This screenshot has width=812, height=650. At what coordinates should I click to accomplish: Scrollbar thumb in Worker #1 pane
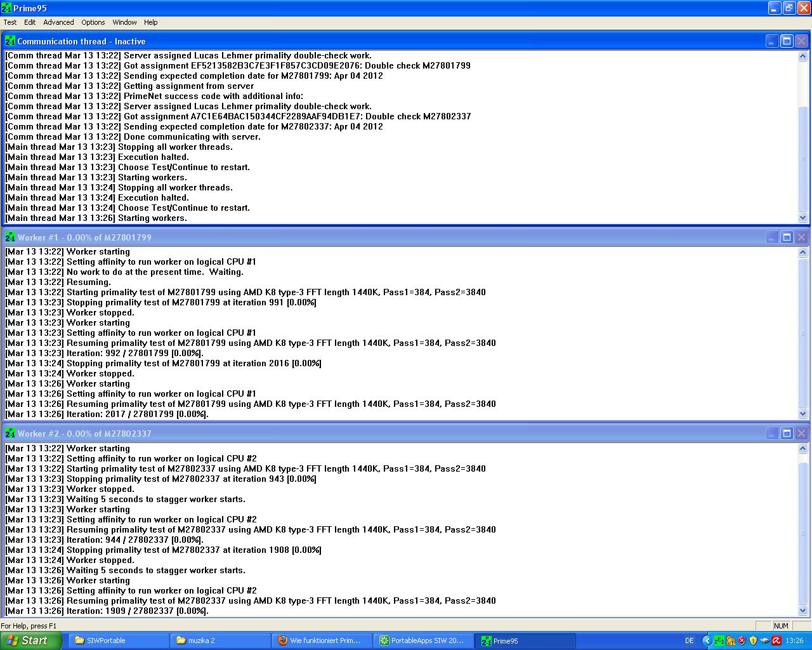(802, 333)
